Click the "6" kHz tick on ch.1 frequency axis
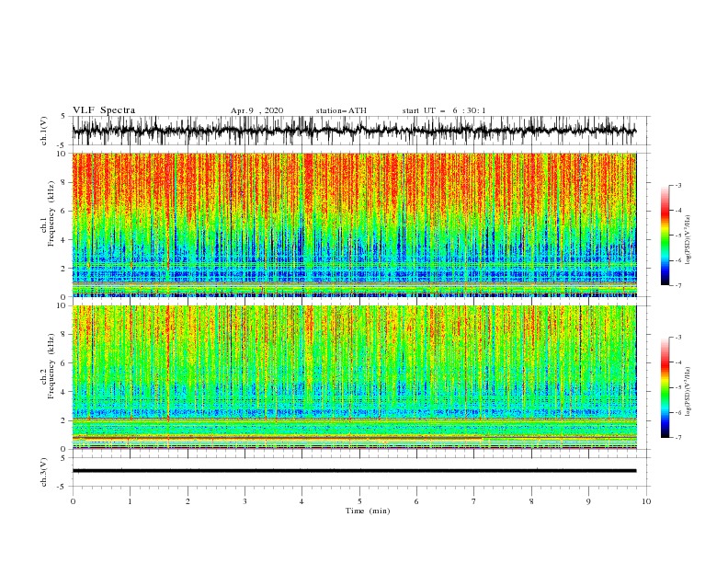 tap(64, 211)
